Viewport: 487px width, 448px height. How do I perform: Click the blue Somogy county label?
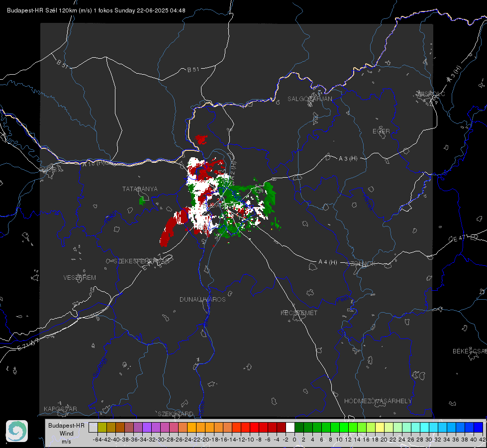pyautogui.click(x=99, y=367)
